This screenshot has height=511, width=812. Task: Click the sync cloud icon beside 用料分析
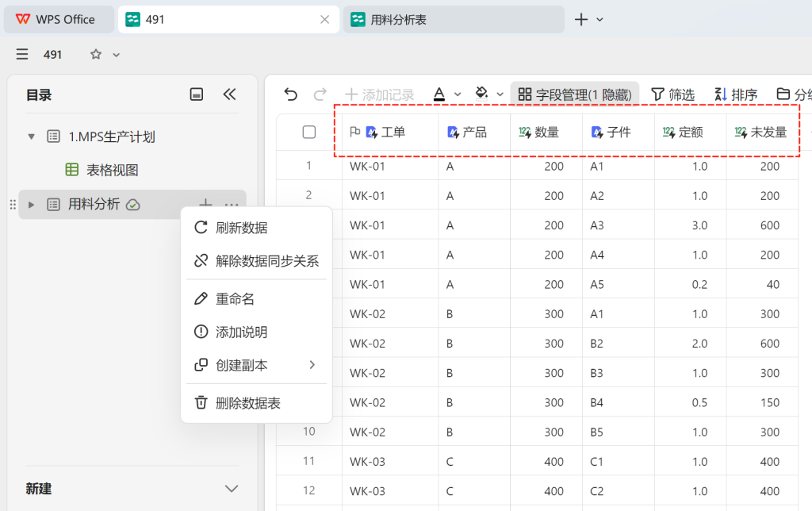pos(133,205)
